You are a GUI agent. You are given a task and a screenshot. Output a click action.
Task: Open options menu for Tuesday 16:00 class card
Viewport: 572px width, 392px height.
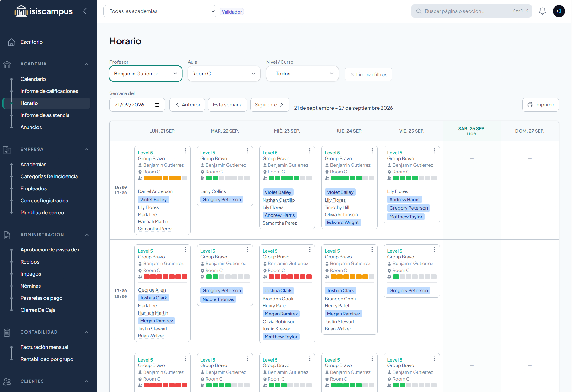point(248,151)
